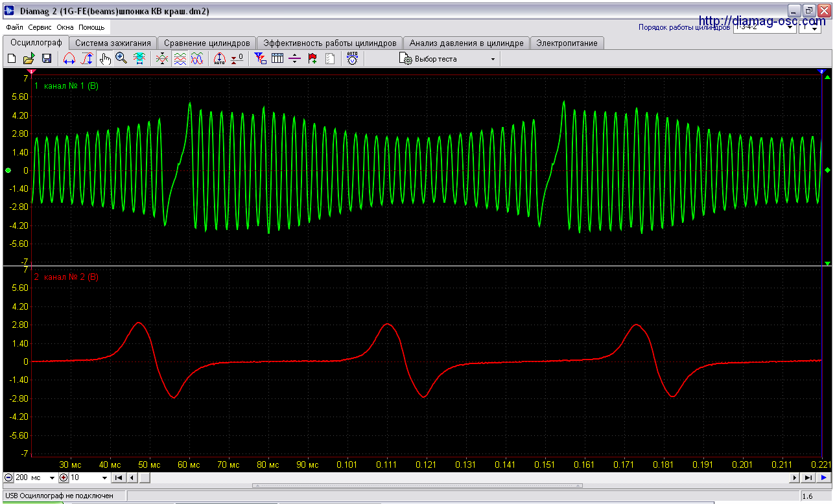The image size is (835, 504).
Task: Switch to the Электропитание tab
Action: [567, 43]
